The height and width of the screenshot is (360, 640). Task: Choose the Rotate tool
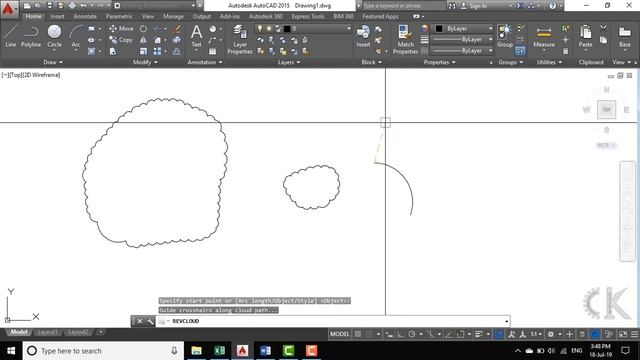coord(143,29)
